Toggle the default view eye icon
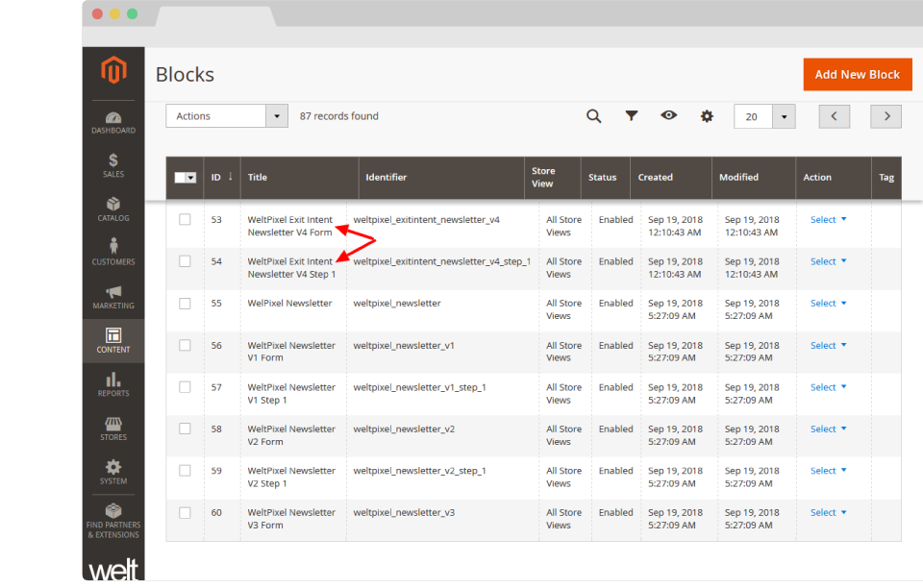Viewport: 923px width, 588px height. tap(669, 116)
